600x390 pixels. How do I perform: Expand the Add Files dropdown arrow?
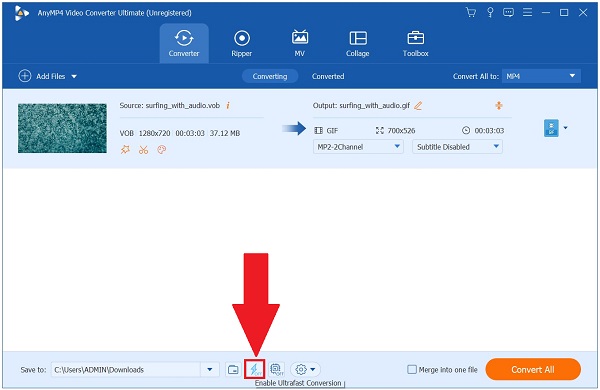[x=74, y=77]
